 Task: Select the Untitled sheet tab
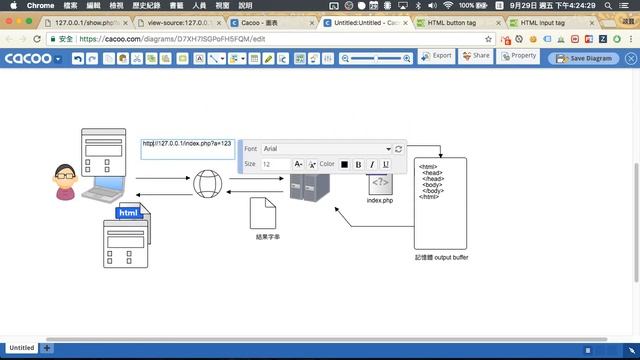(x=22, y=348)
